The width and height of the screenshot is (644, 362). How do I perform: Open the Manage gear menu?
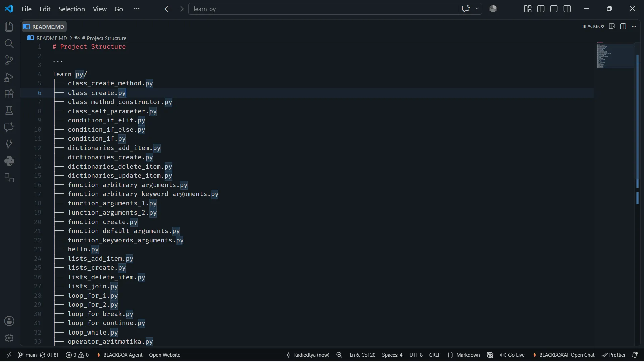(x=9, y=338)
